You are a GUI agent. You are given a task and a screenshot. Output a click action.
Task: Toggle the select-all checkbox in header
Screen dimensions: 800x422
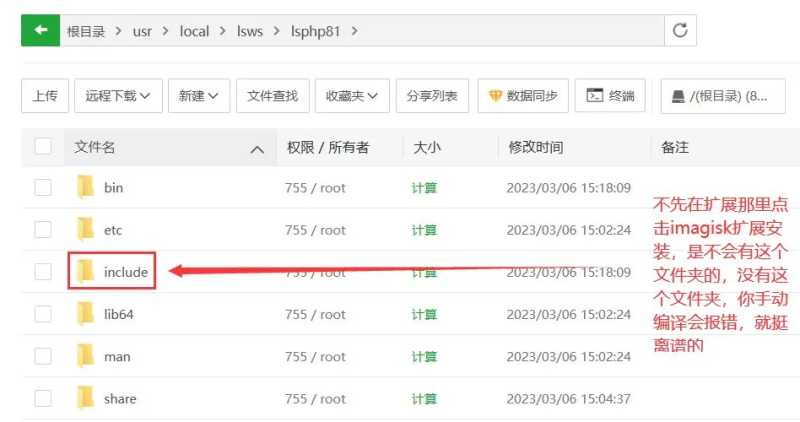tap(43, 146)
